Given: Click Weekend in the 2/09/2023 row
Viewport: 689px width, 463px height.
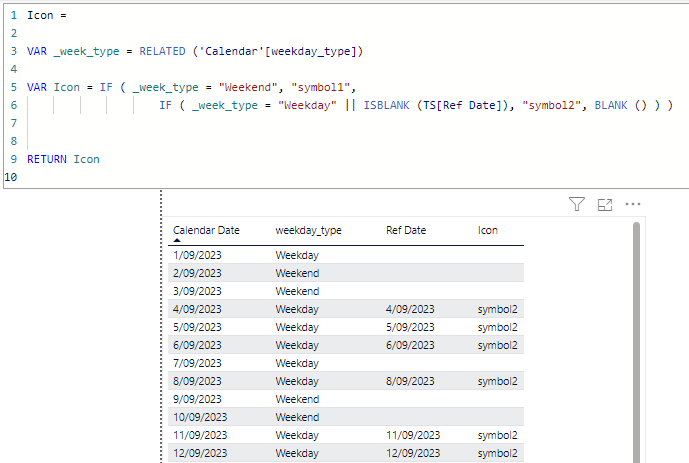Looking at the screenshot, I should [297, 273].
